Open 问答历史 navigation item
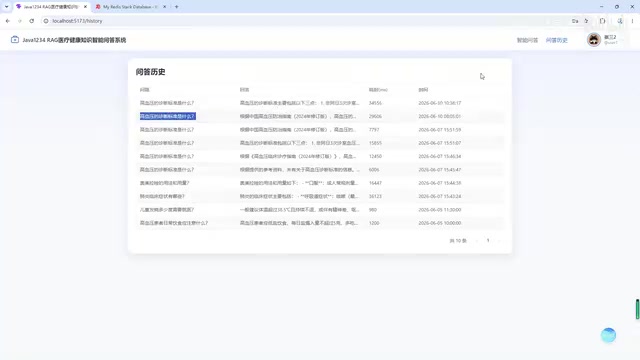Viewport: 640px width, 360px height. click(x=557, y=40)
